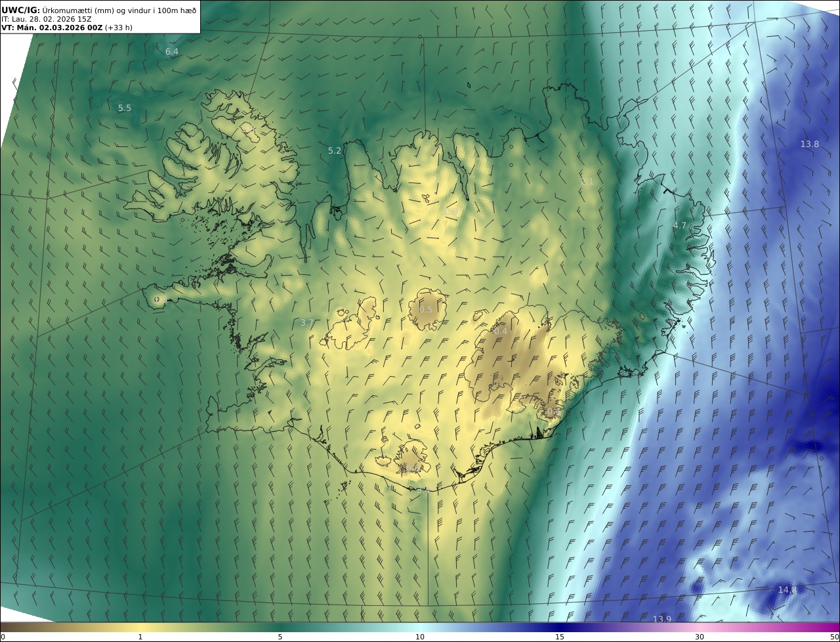
Task: Select the 2.1 value label in northeast Iceland
Action: [x=587, y=182]
